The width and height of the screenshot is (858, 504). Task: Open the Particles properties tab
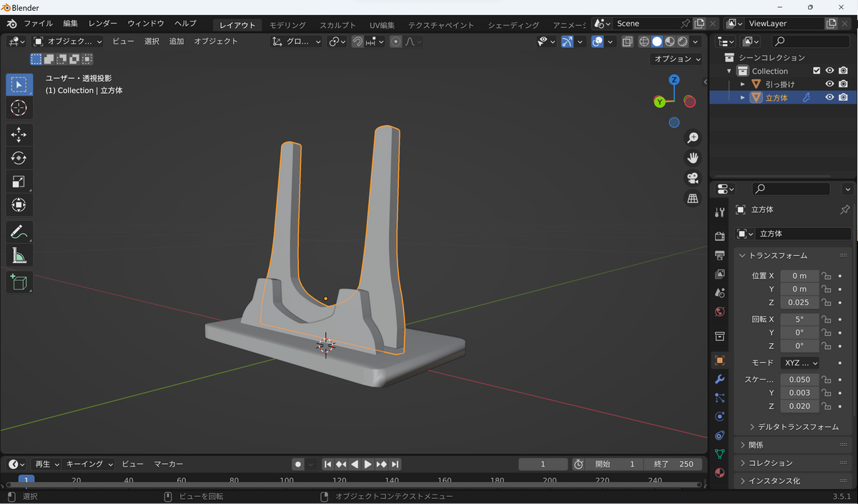(x=720, y=397)
